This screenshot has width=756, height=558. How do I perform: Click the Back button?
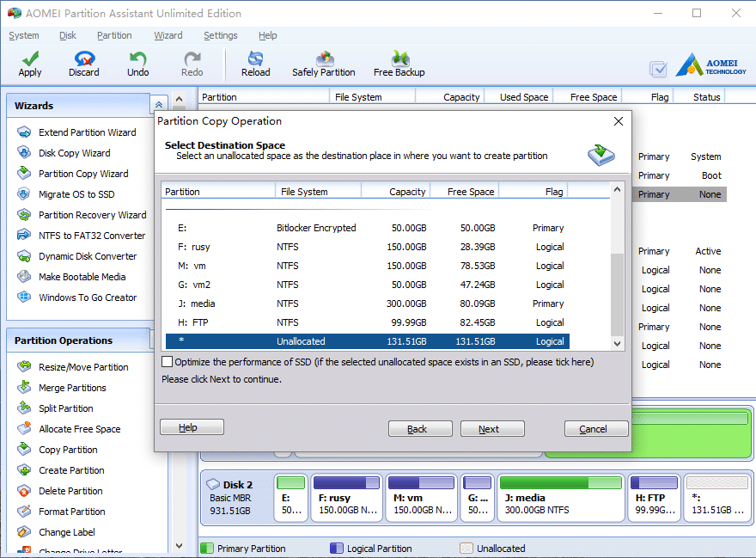(x=420, y=429)
